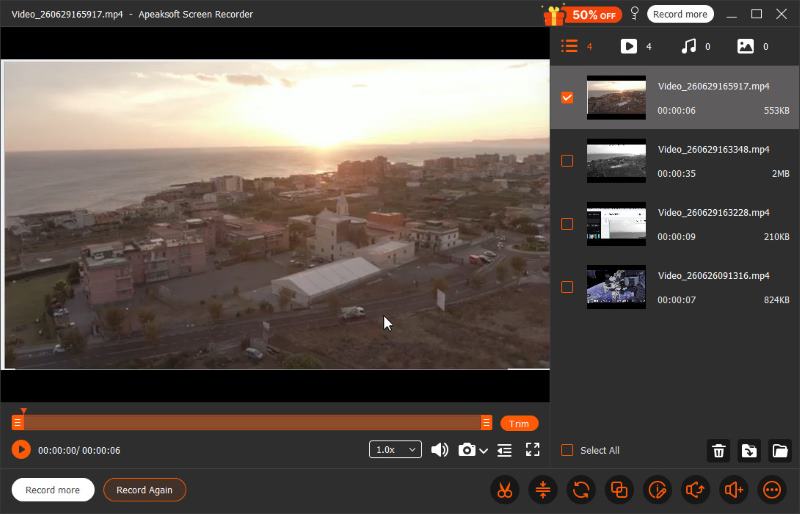
Task: Click the Record Again button
Action: (144, 490)
